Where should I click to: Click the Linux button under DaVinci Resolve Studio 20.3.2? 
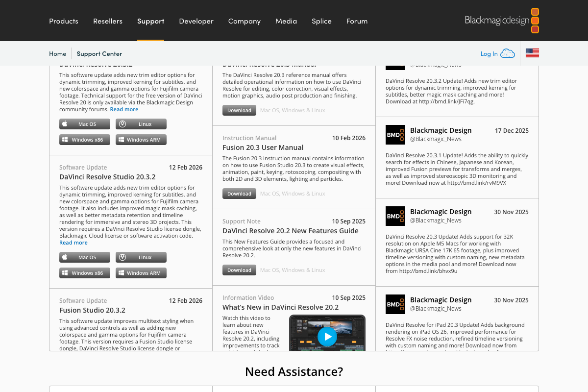pos(141,257)
